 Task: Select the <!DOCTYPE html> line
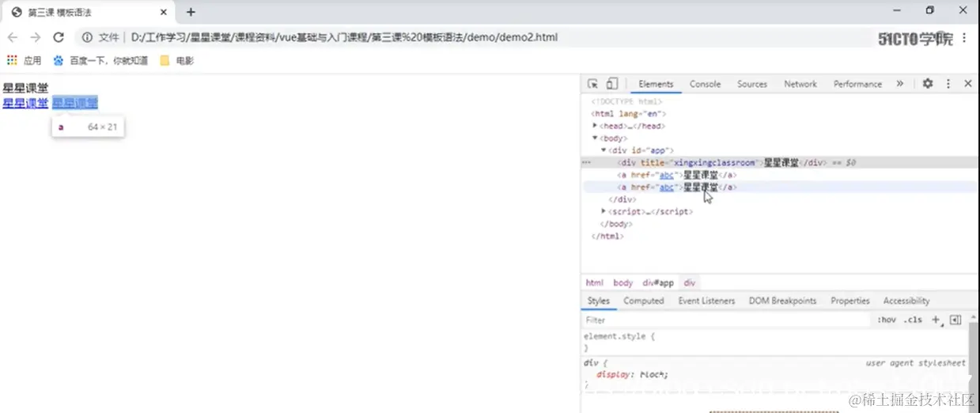click(x=627, y=101)
